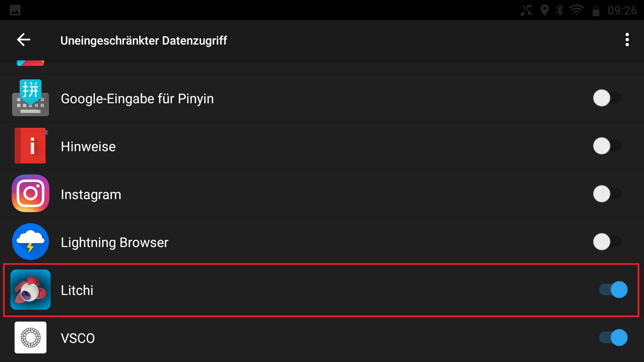
Task: Tap the Bluetooth status bar icon
Action: click(559, 10)
